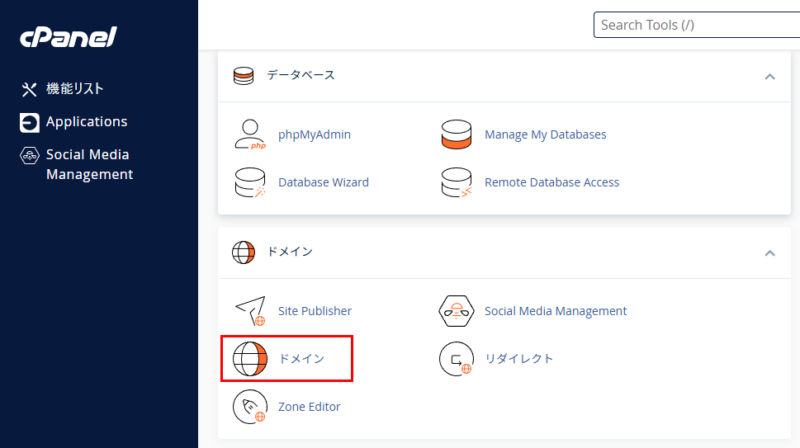
Task: Collapse the データベース section with its chevron
Action: (x=769, y=76)
